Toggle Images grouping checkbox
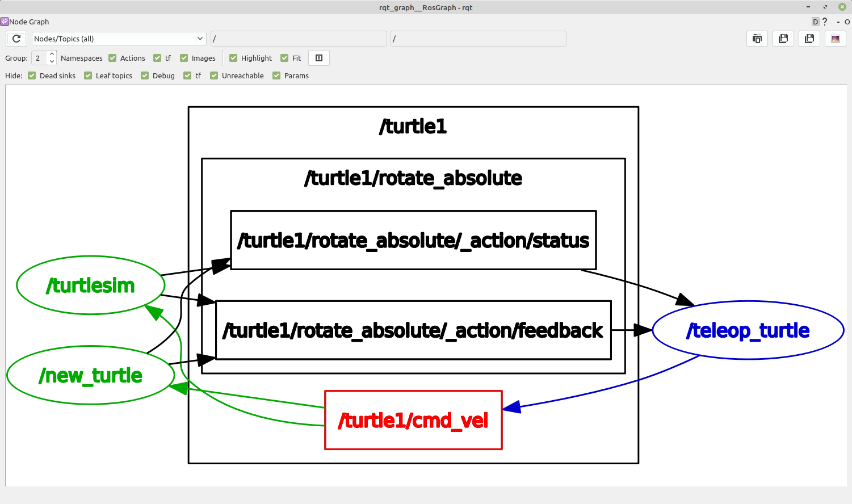 pyautogui.click(x=184, y=58)
